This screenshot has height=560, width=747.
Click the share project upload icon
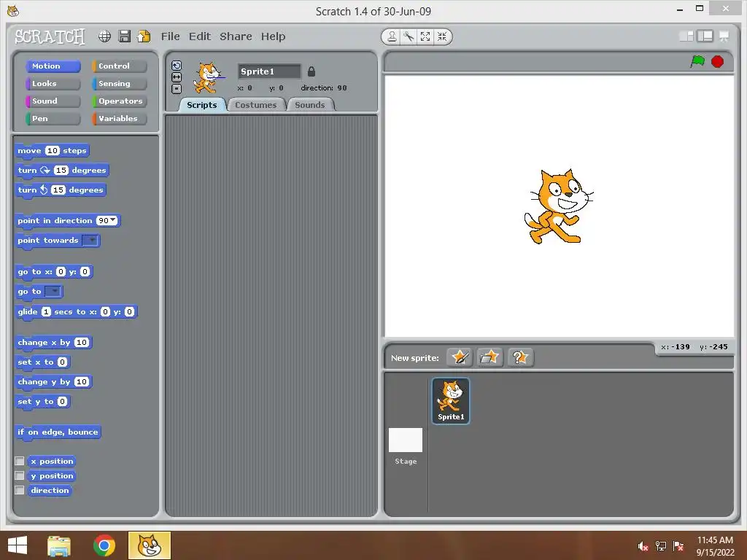pos(144,36)
